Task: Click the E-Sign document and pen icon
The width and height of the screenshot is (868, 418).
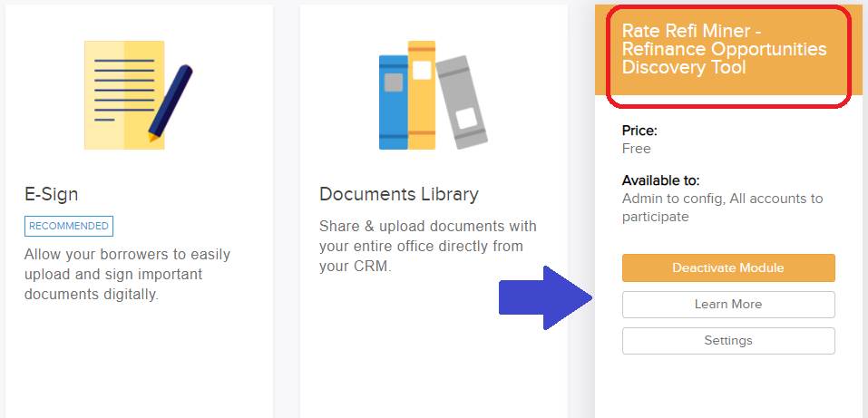Action: 139,94
